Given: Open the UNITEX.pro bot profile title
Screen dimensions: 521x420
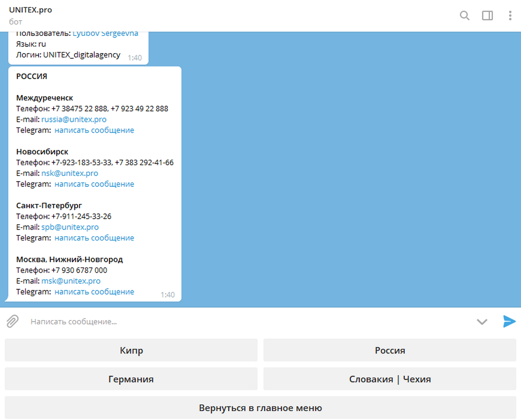Looking at the screenshot, I should (31, 10).
